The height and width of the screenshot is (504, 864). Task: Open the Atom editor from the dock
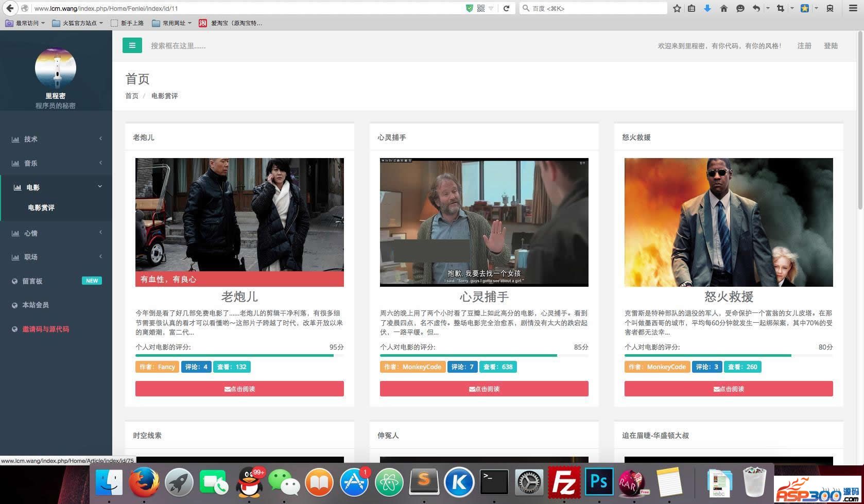point(389,482)
